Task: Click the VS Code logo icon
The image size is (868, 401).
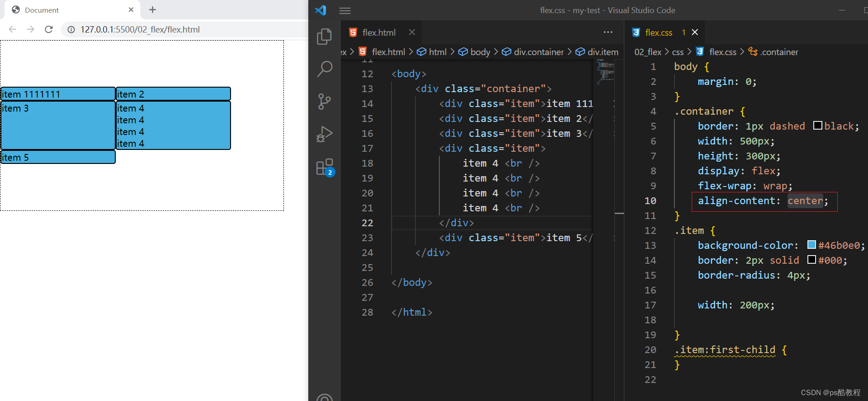Action: point(321,10)
